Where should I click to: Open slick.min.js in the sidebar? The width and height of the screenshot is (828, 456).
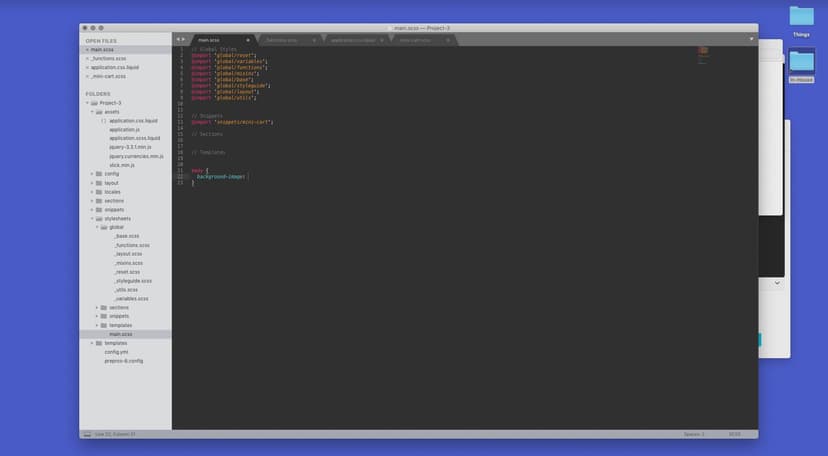[122, 165]
